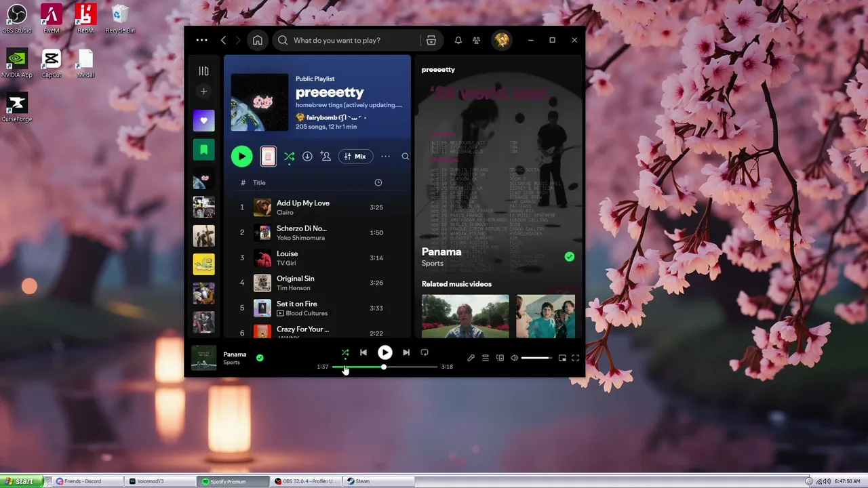This screenshot has height=488, width=868.
Task: Click the CurseForge desktop icon
Action: (17, 108)
